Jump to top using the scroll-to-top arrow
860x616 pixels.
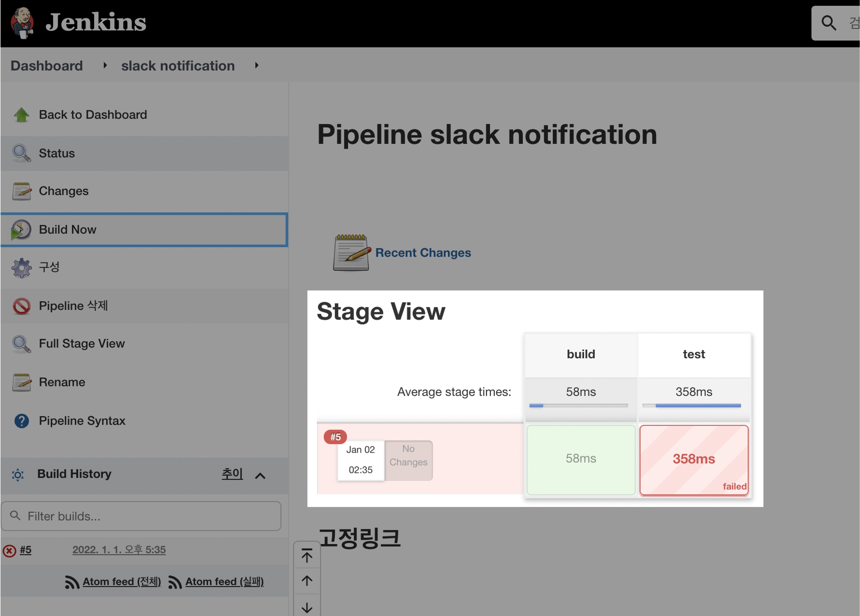(307, 556)
